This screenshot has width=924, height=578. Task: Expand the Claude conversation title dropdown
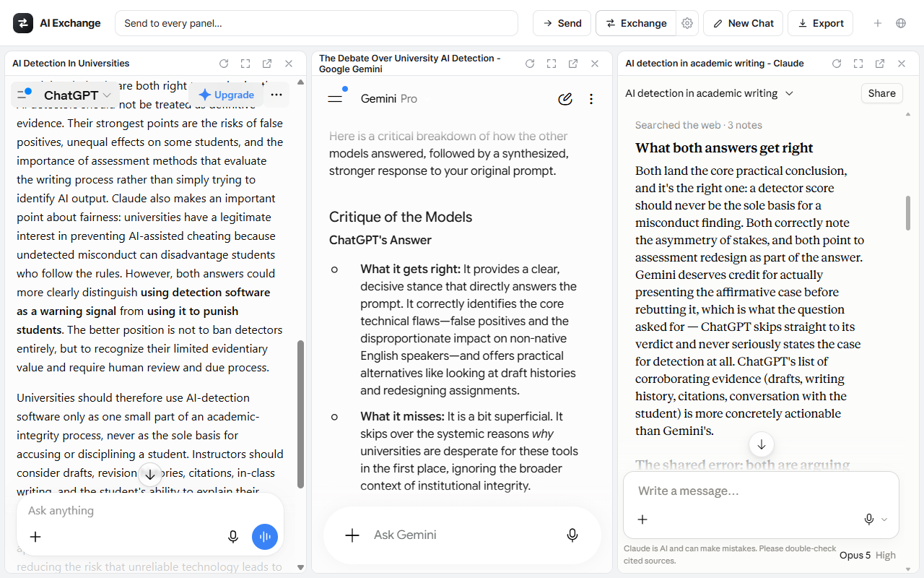click(709, 93)
